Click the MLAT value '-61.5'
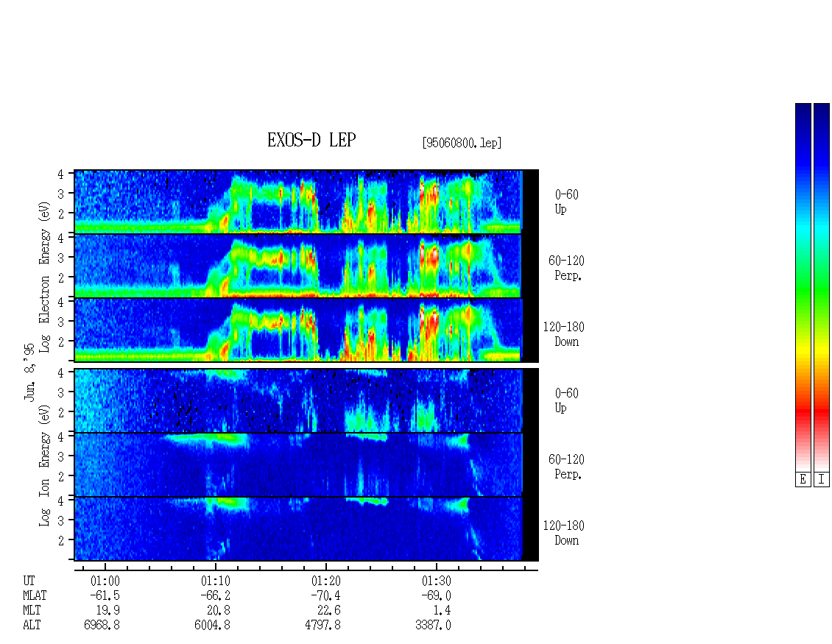Screen dimensions: 832x644 click(105, 595)
